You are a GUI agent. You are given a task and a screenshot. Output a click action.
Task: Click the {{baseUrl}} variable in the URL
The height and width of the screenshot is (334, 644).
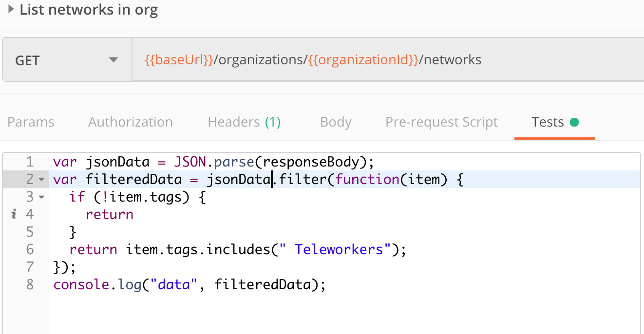click(x=179, y=60)
